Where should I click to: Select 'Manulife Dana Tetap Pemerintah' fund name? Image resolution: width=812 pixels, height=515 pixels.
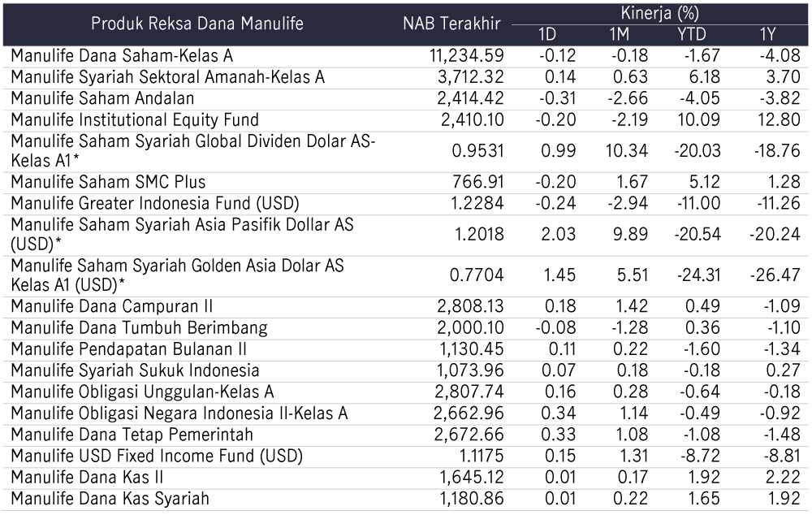pos(132,435)
